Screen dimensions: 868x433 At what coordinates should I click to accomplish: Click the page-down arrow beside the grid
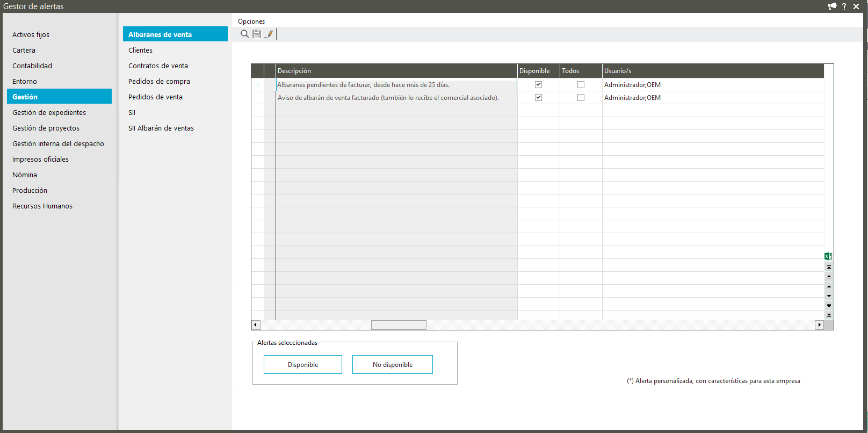829,306
